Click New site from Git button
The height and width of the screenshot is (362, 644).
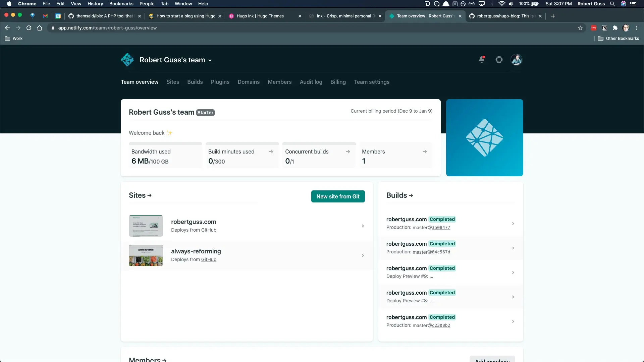pos(338,196)
